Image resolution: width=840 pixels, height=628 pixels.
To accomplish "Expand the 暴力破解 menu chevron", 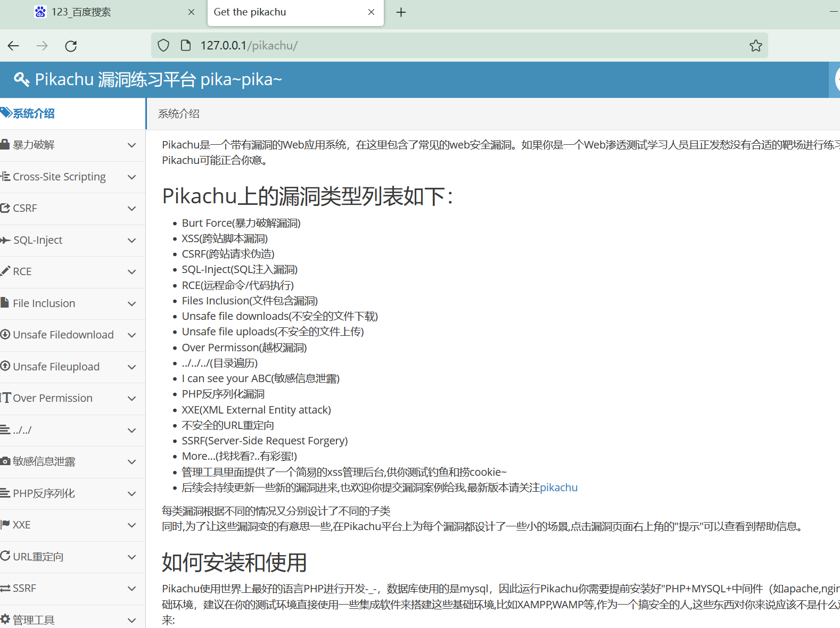I will point(132,145).
